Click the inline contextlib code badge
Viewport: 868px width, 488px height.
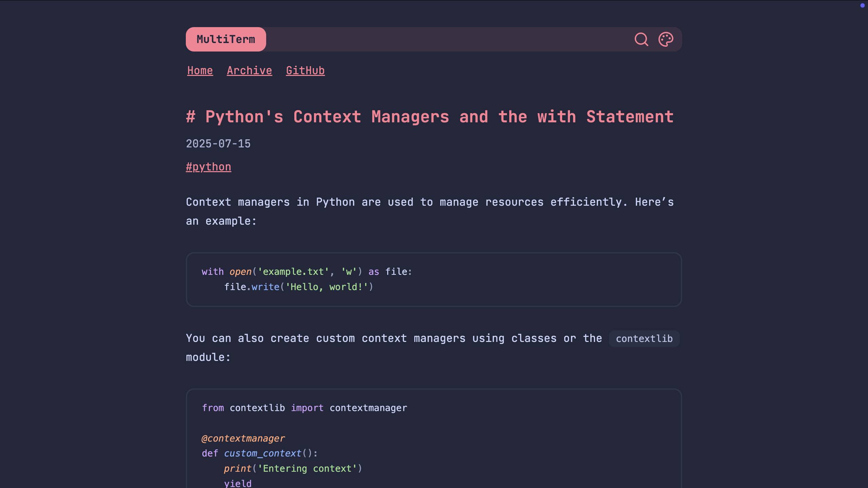[644, 339]
